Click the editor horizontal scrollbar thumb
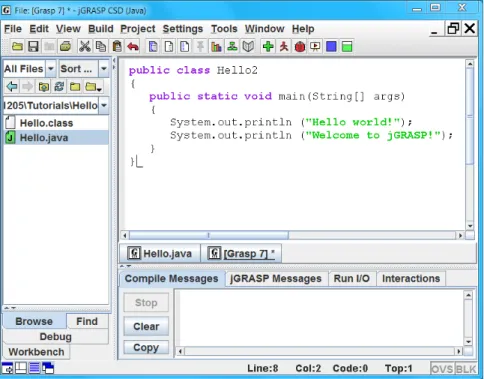The width and height of the screenshot is (484, 379). click(x=209, y=235)
